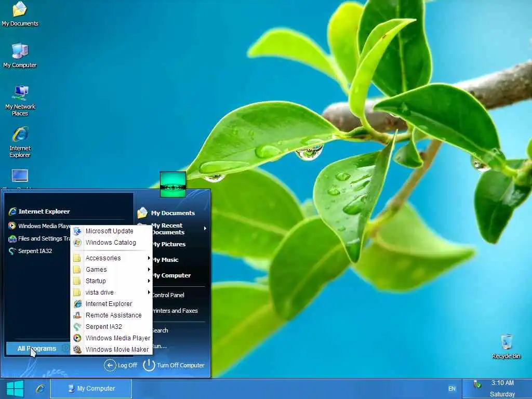532x399 pixels.
Task: Click the EN language indicator
Action: pos(452,389)
